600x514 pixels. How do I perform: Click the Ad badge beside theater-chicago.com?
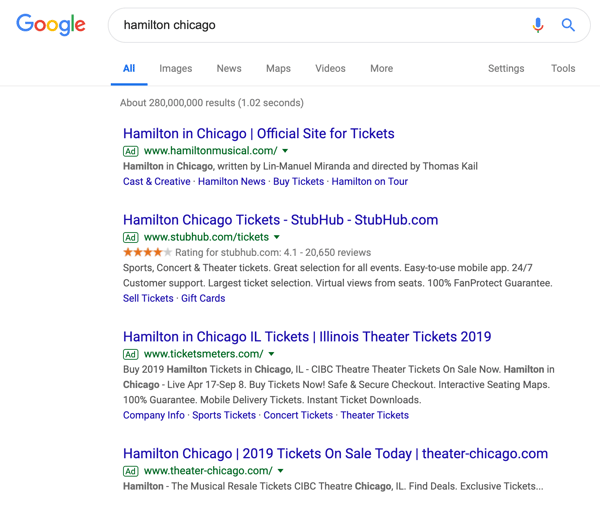click(130, 471)
